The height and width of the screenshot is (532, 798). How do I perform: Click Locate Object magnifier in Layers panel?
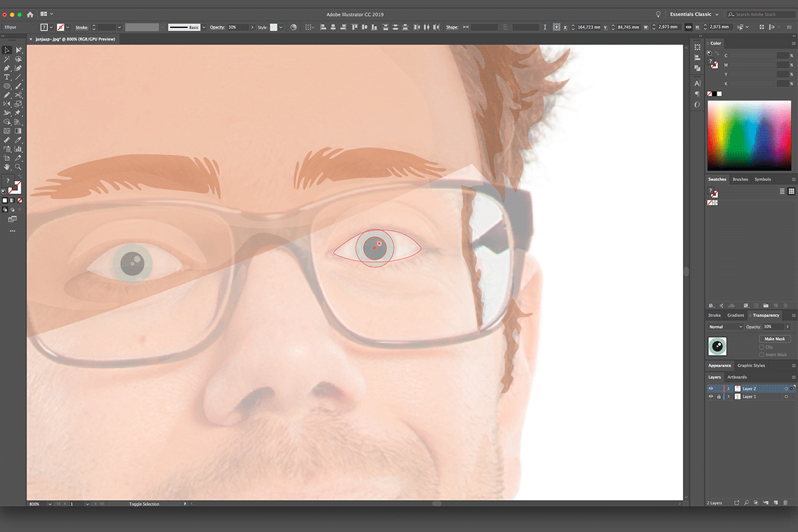pos(747,503)
